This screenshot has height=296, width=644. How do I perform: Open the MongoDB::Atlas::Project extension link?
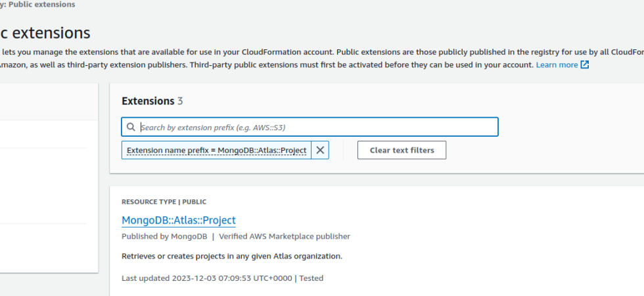click(179, 220)
